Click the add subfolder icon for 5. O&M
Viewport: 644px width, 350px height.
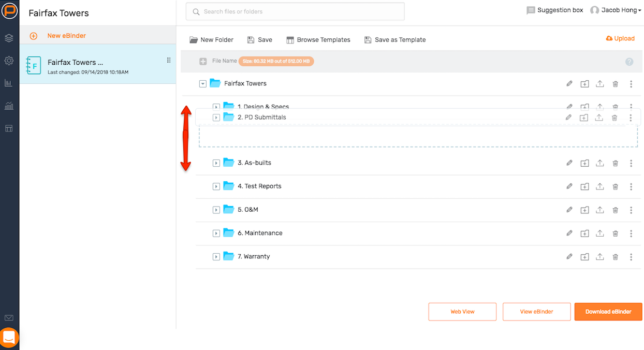[584, 210]
